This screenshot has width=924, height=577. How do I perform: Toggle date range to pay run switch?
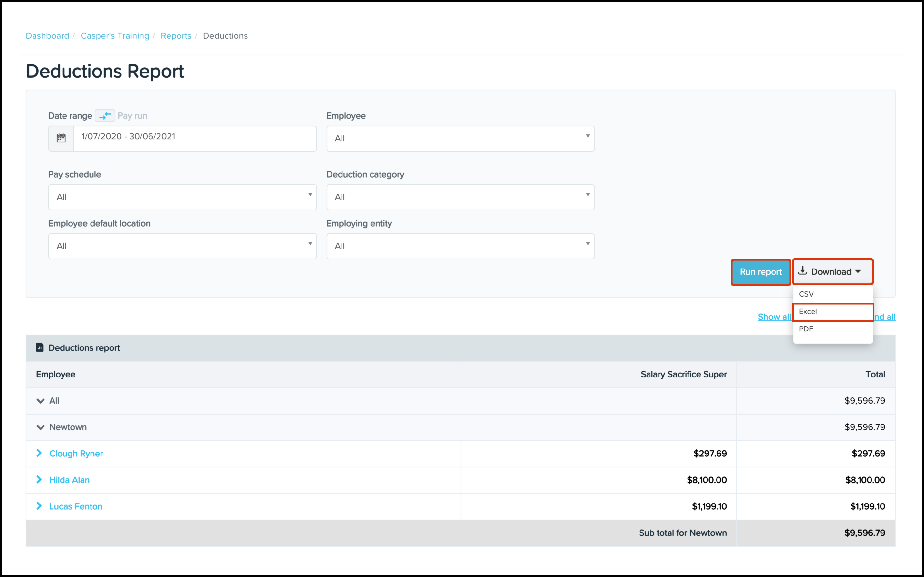(x=105, y=115)
